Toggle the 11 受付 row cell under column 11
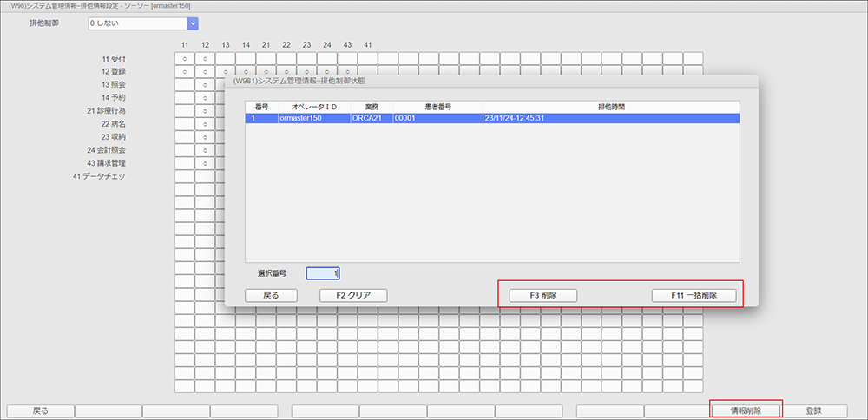868x420 pixels. [184, 59]
